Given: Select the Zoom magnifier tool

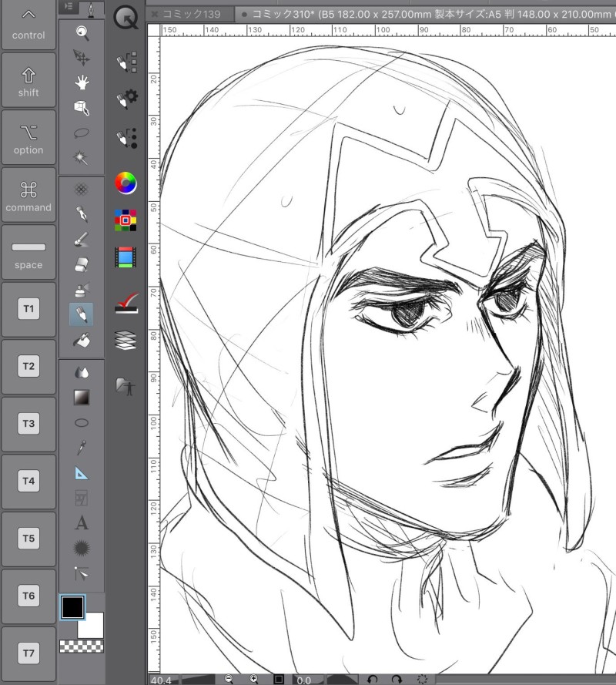Looking at the screenshot, I should click(x=82, y=33).
